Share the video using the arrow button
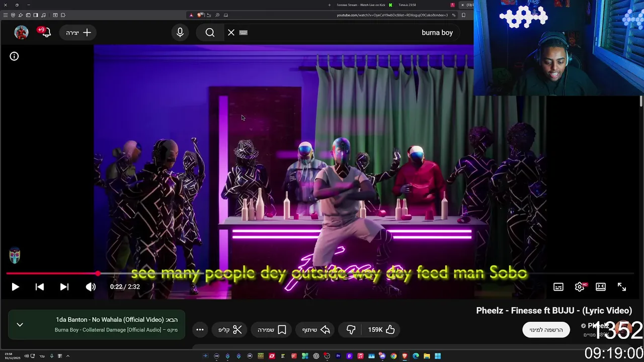Image resolution: width=644 pixels, height=362 pixels. (x=316, y=330)
